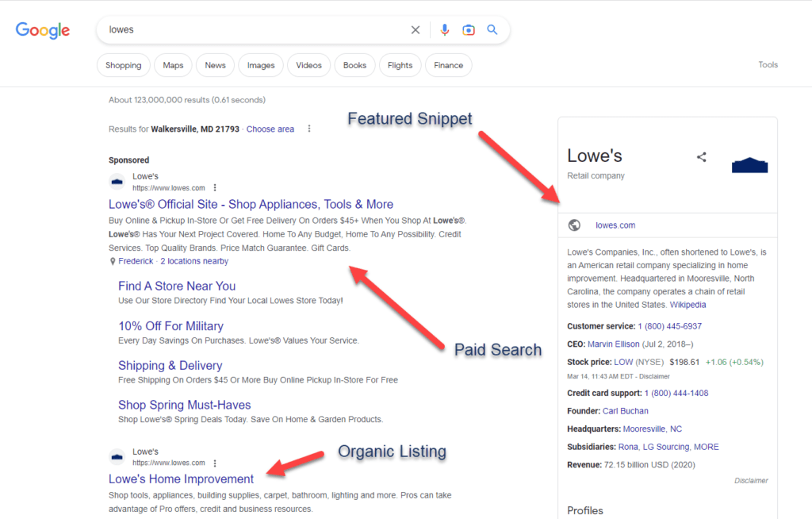Image resolution: width=812 pixels, height=519 pixels.
Task: Click the Frederick location link
Action: pyautogui.click(x=136, y=261)
